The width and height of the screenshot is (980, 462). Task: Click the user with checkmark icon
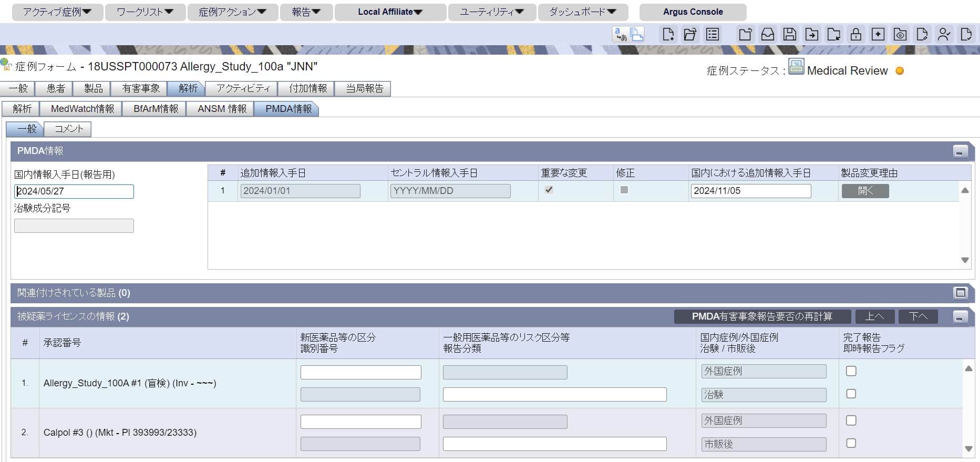coord(944,35)
